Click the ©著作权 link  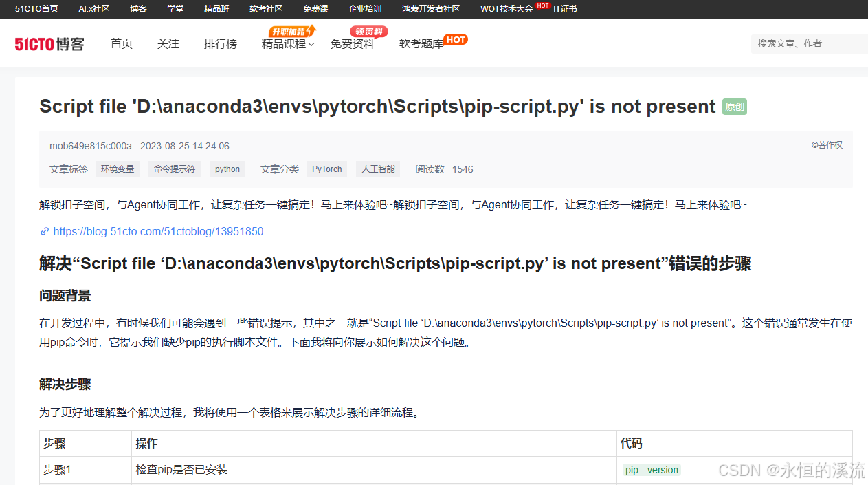[x=827, y=145]
